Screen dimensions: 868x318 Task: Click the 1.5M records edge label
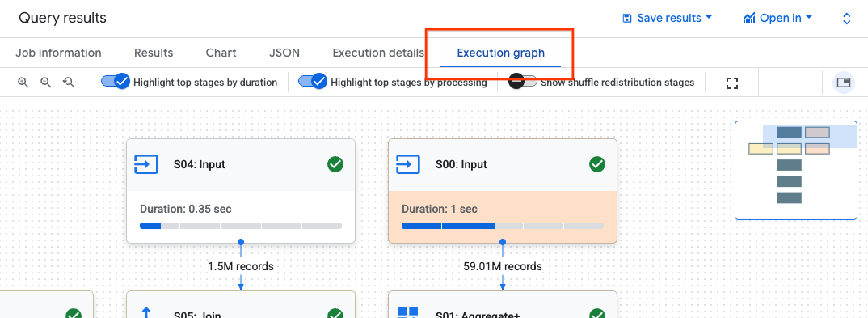pyautogui.click(x=241, y=266)
